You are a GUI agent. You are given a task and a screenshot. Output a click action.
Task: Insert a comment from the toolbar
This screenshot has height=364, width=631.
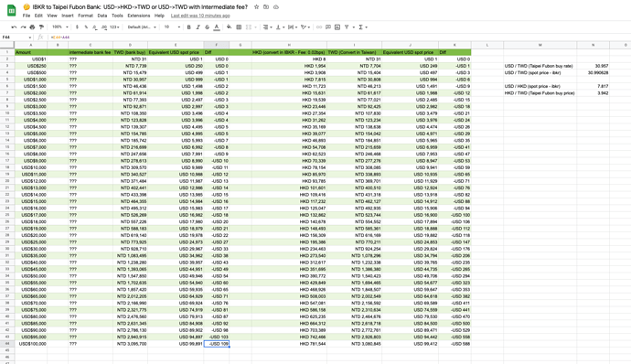(x=328, y=27)
